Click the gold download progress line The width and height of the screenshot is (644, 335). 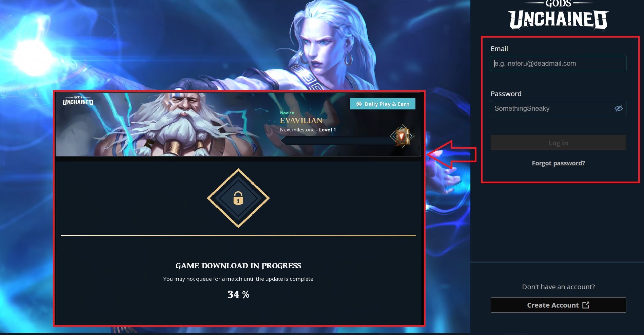click(238, 235)
